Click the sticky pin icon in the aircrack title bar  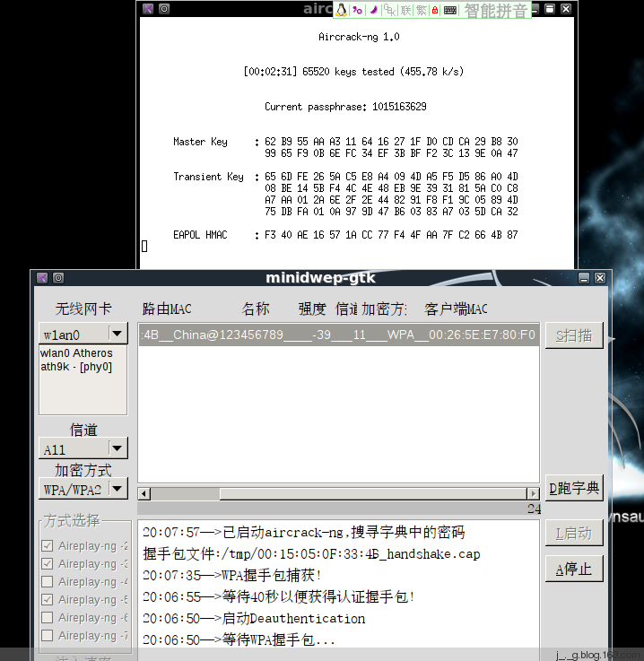164,8
